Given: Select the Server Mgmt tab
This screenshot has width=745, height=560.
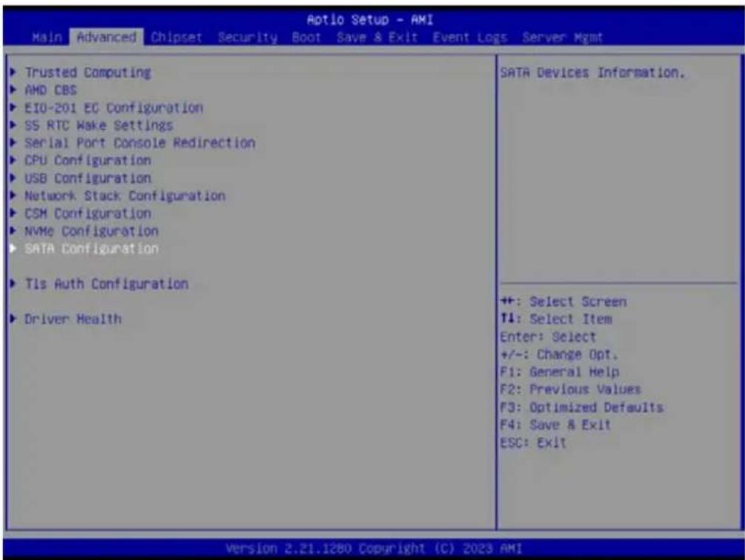Looking at the screenshot, I should (562, 38).
